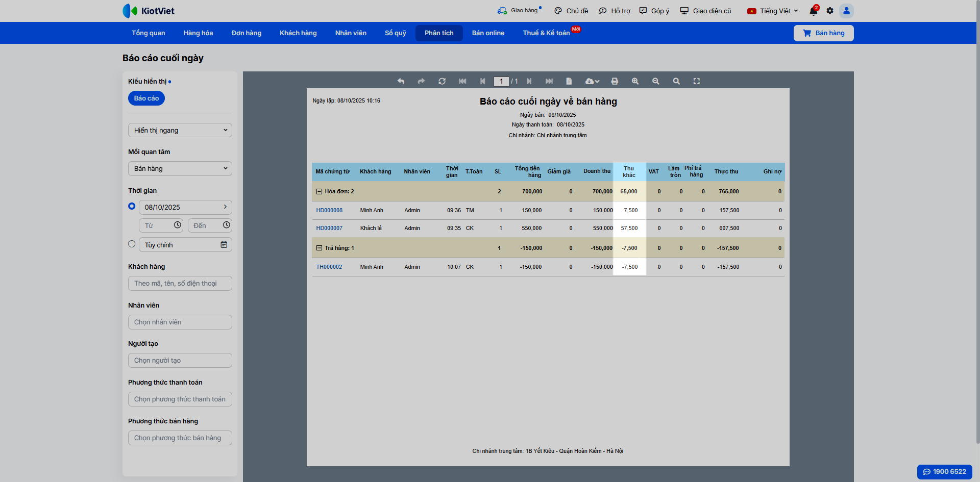Open search in the report viewer
980x482 pixels.
(x=676, y=81)
